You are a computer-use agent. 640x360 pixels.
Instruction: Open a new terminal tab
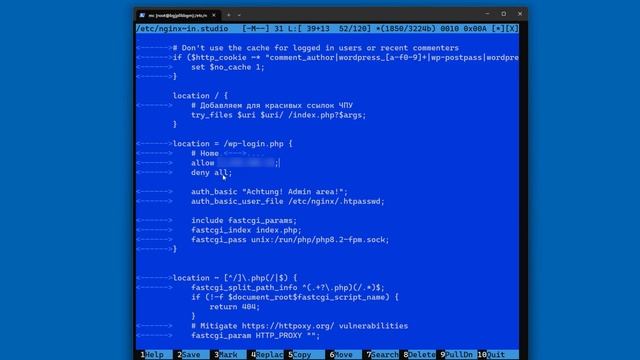229,15
